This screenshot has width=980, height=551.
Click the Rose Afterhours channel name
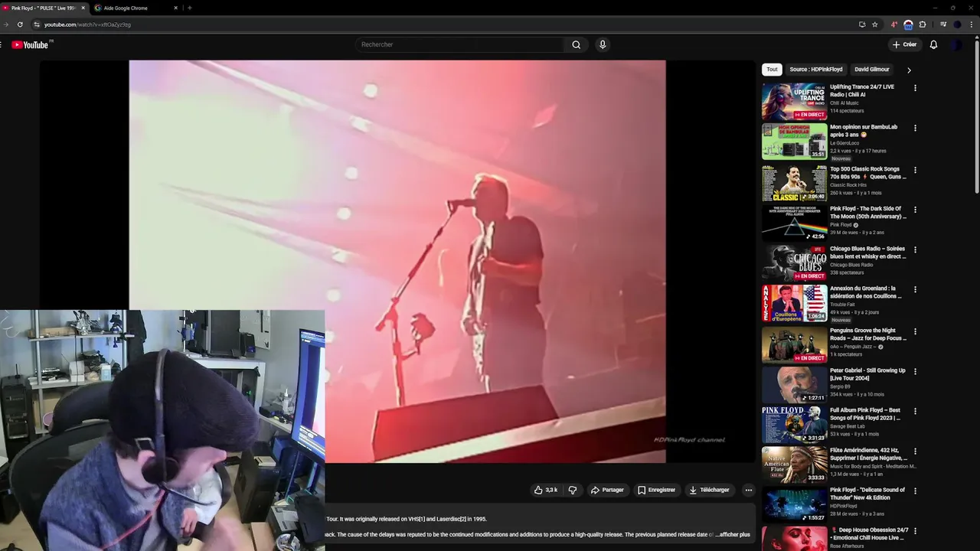click(x=846, y=546)
